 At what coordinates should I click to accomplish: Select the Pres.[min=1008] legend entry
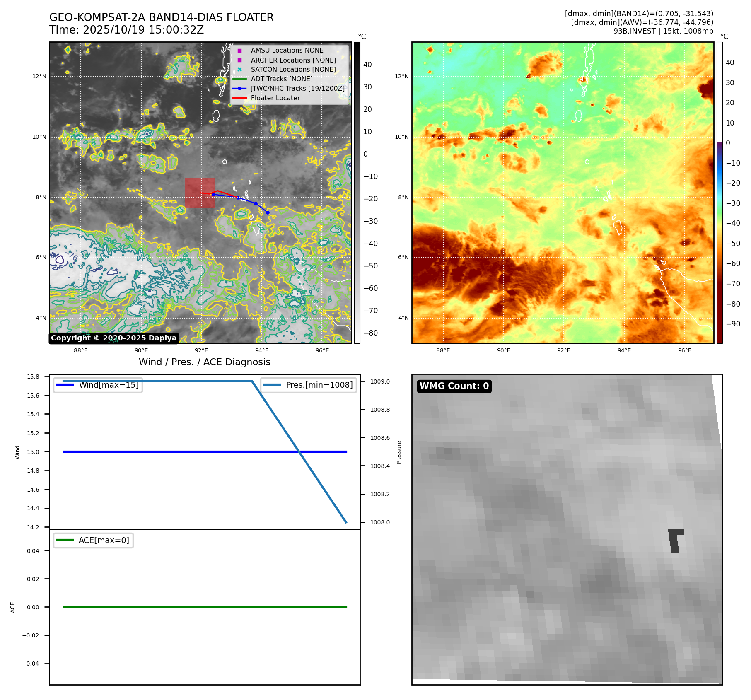[x=309, y=385]
